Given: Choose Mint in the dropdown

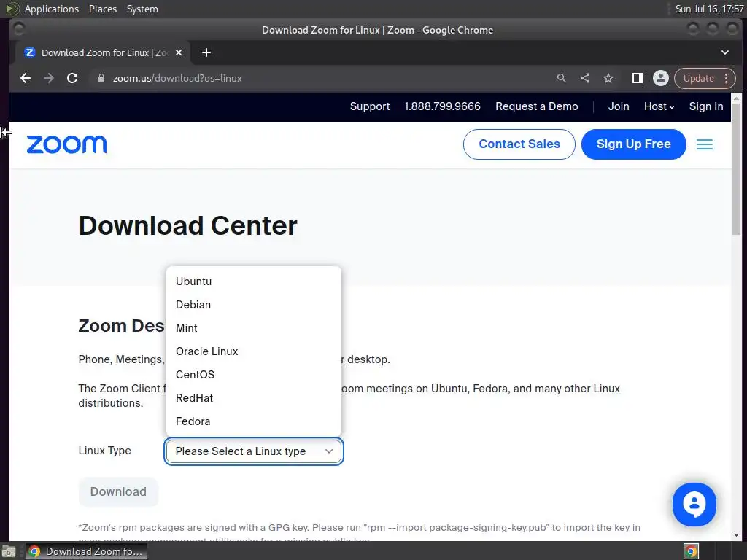Looking at the screenshot, I should pyautogui.click(x=254, y=328).
